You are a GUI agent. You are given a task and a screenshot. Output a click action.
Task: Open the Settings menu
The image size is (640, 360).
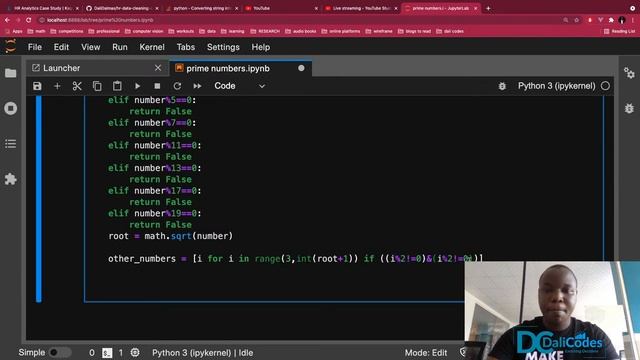pos(223,47)
